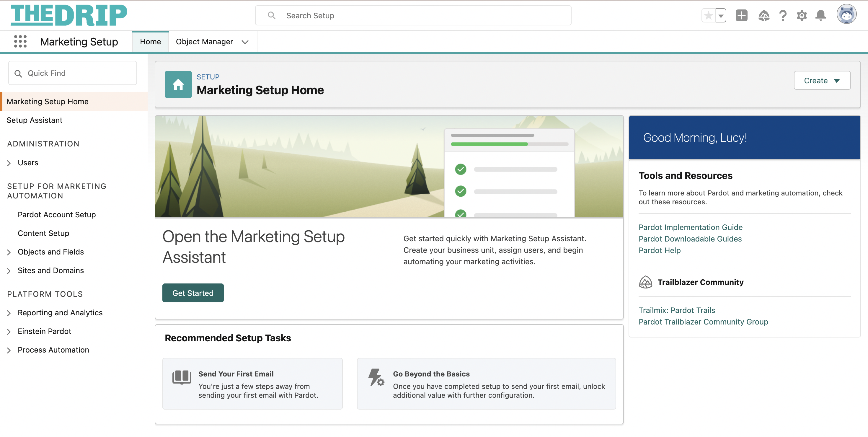Open the Pardot Help link
The width and height of the screenshot is (868, 437).
660,250
